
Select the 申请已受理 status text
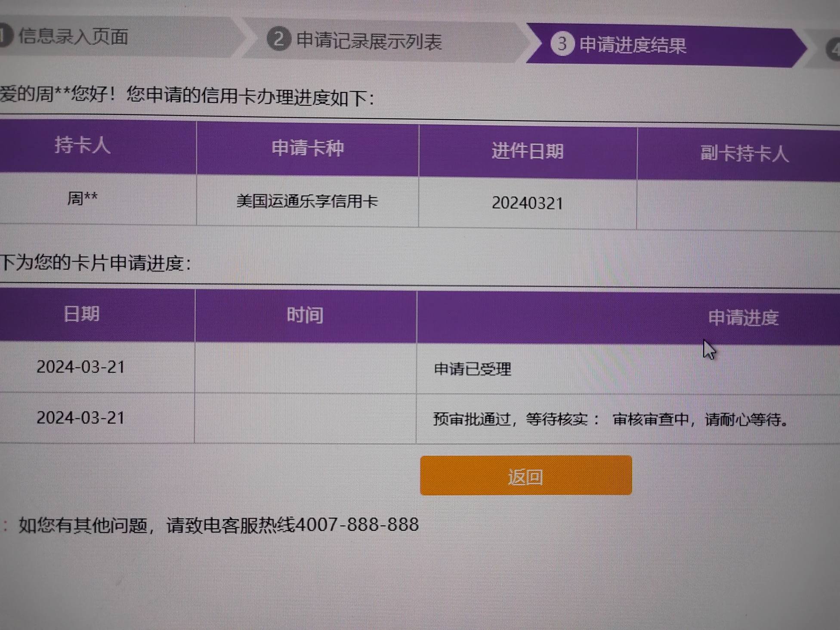point(472,369)
